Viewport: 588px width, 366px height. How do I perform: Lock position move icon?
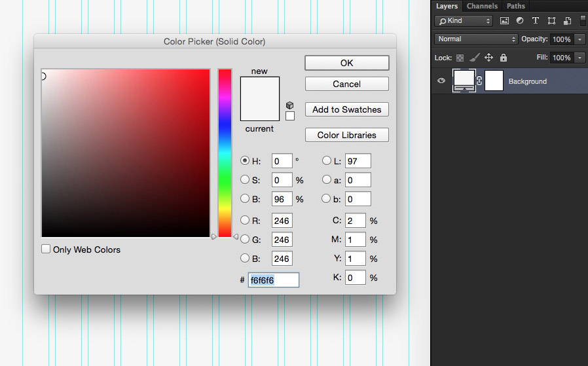pos(488,58)
